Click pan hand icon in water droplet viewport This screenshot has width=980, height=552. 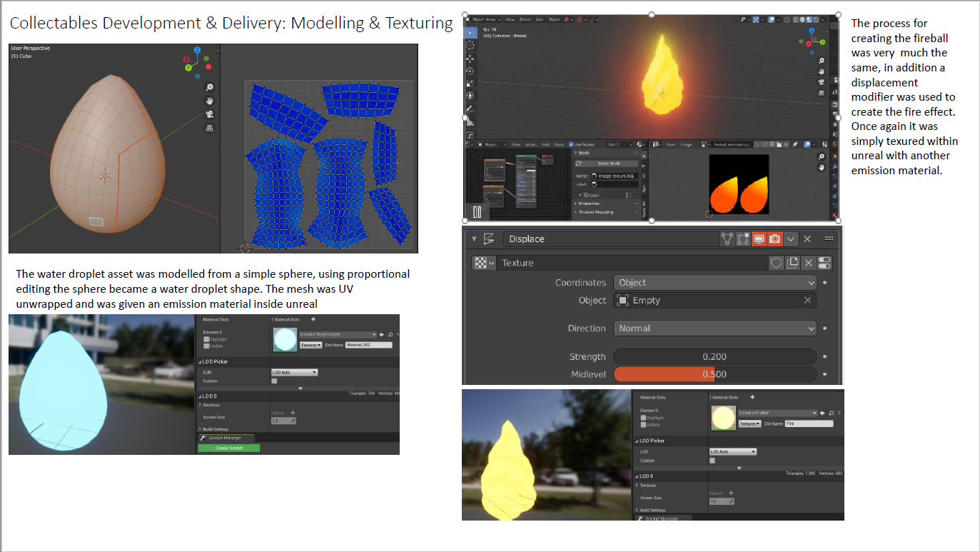pos(210,101)
